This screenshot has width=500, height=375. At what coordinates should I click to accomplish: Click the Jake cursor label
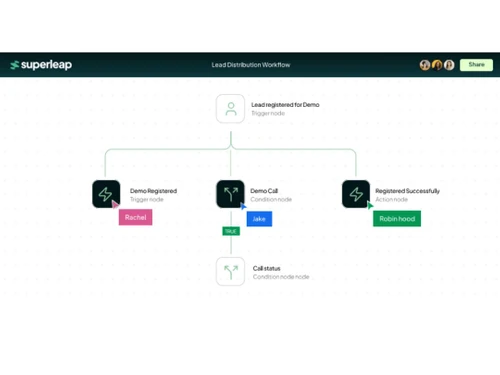(259, 219)
